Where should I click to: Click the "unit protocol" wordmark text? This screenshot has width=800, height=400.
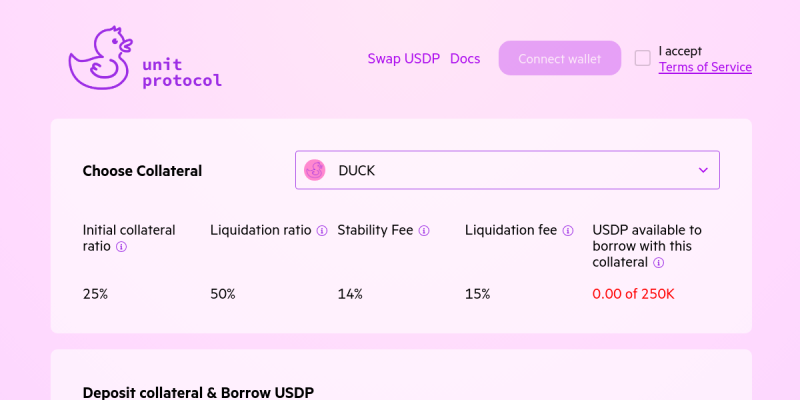[182, 72]
